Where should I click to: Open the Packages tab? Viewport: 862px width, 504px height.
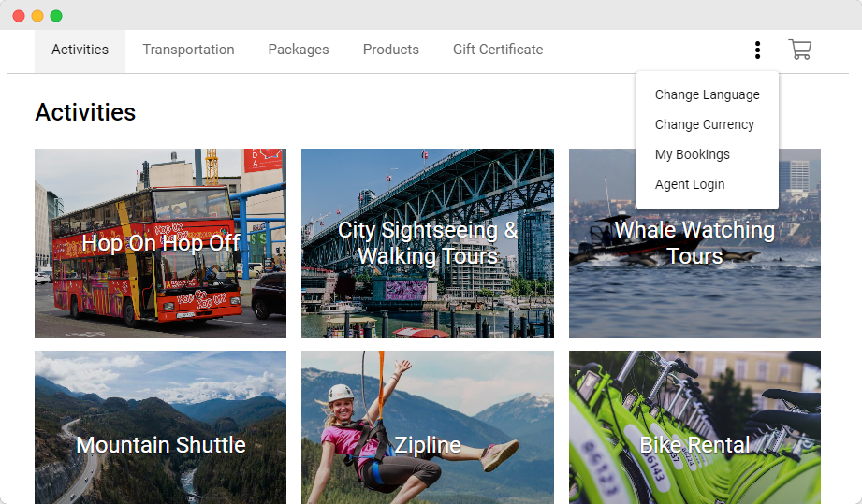299,50
